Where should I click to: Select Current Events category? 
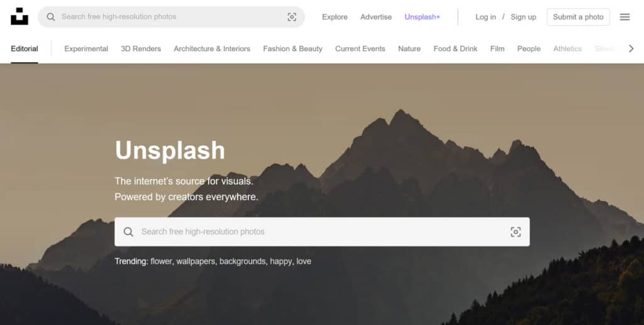point(360,48)
